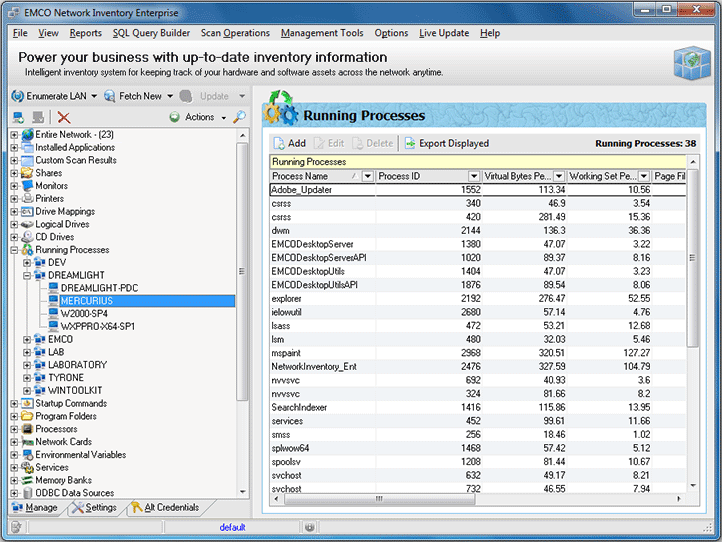The image size is (722, 542).
Task: Open the Enumerate LAN dropdown arrow
Action: pos(93,96)
